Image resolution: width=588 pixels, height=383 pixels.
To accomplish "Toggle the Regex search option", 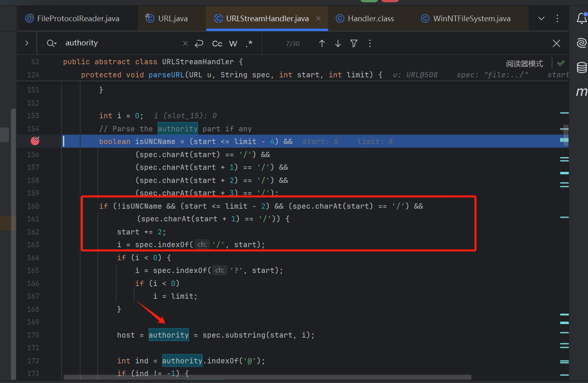I will click(x=249, y=43).
